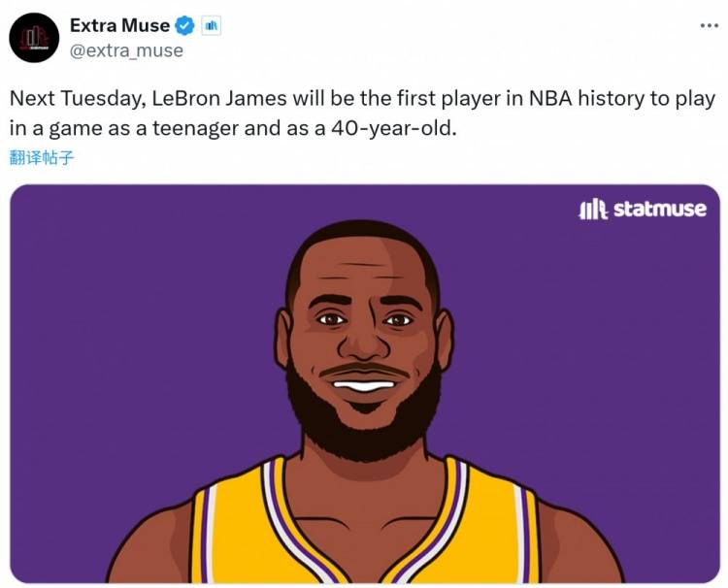
Task: Click the statmuse wordmark in the image
Action: click(660, 209)
